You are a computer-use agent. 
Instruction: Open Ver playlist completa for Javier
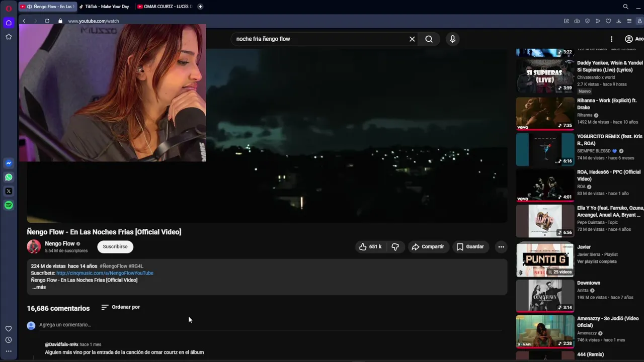(597, 261)
